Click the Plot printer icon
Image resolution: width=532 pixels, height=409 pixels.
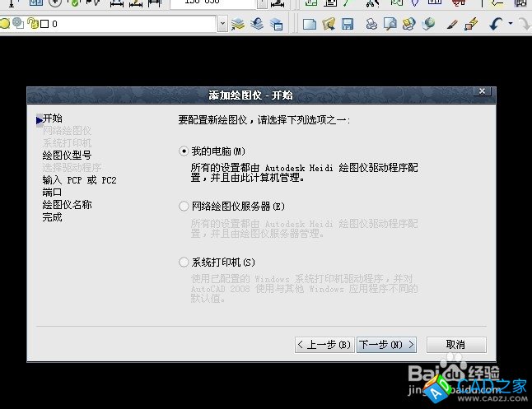point(371,24)
